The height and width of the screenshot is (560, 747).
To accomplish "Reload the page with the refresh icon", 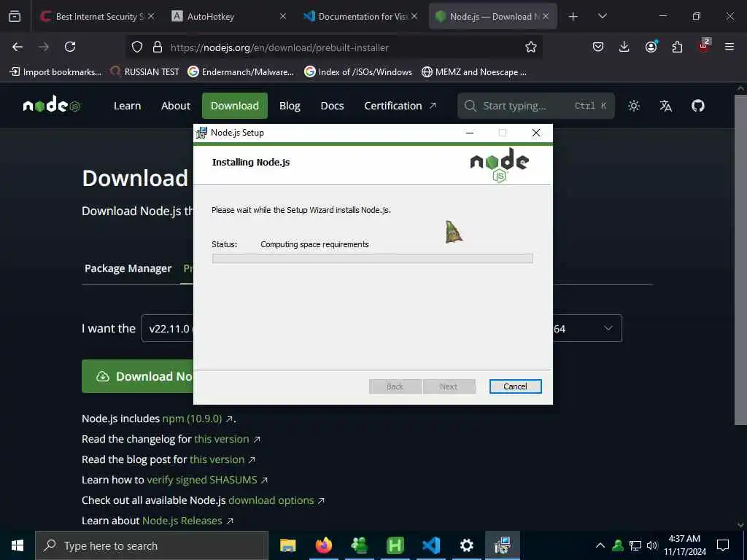I will pos(70,47).
